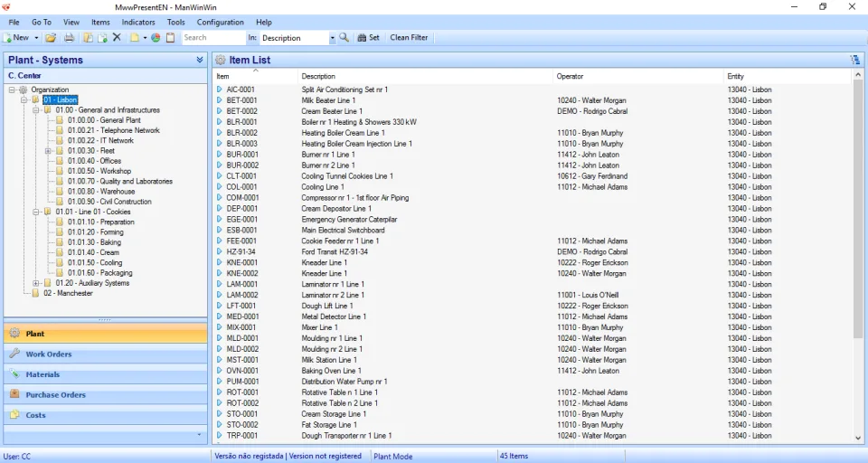Open the New button dropdown arrow
The height and width of the screenshot is (463, 868).
pyautogui.click(x=36, y=38)
